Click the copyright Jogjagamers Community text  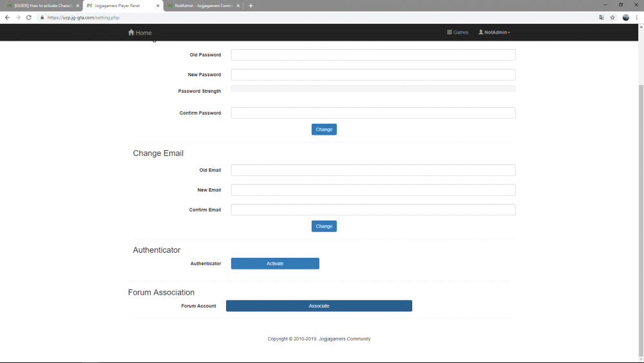319,338
